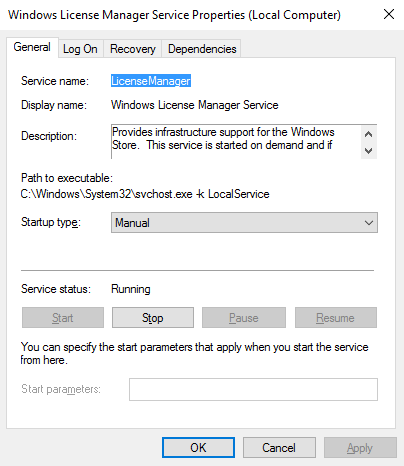Image resolution: width=404 pixels, height=466 pixels.
Task: Switch to the Log On tab
Action: pos(80,49)
